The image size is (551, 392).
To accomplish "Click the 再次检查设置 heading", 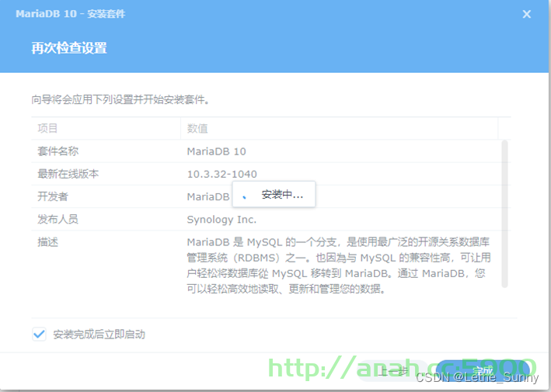I will click(x=69, y=48).
